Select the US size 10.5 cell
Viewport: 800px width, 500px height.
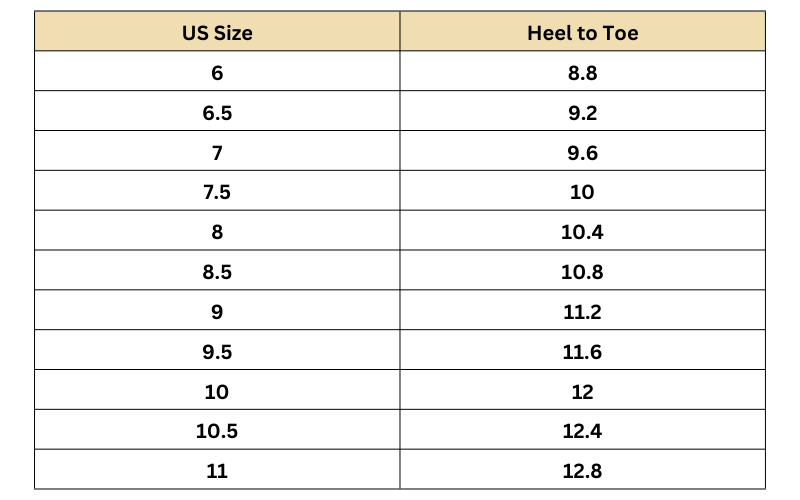[x=217, y=431]
